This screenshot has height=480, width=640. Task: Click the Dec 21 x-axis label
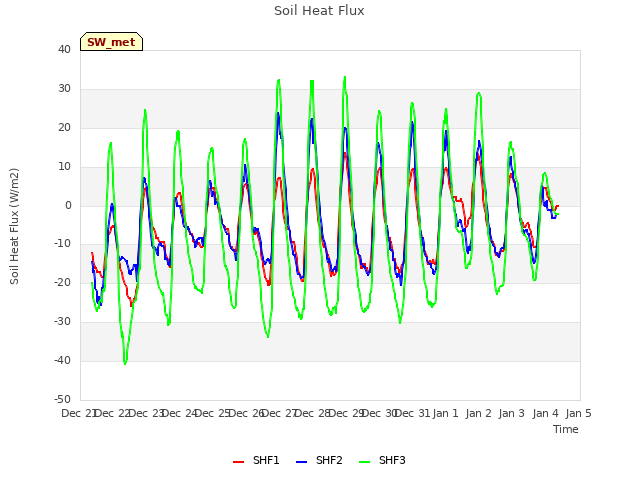click(79, 413)
